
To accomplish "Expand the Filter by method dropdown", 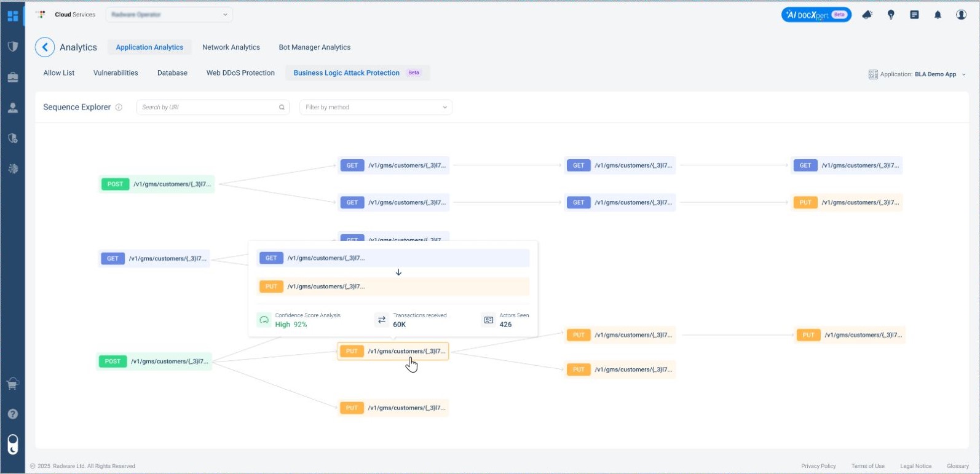I will pos(376,107).
